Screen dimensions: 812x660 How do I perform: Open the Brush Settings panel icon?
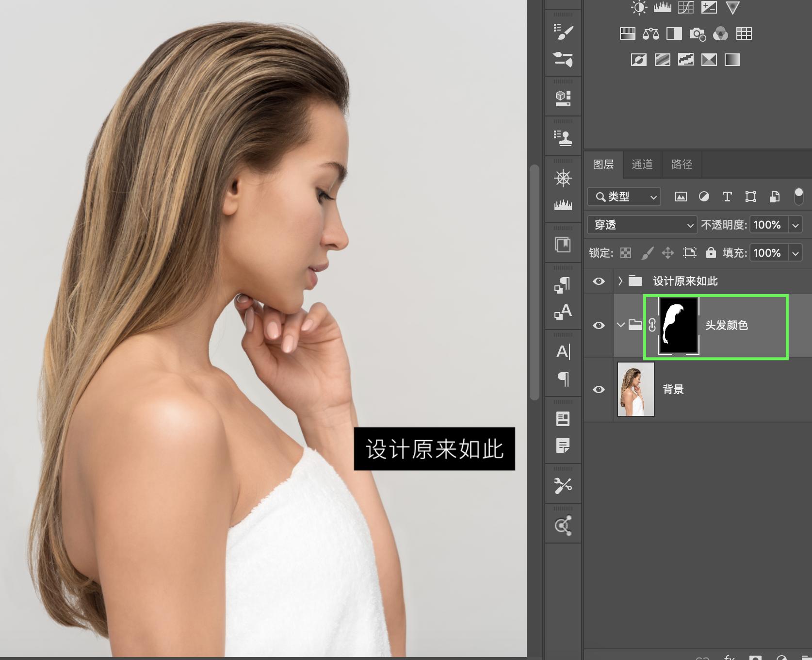563,32
